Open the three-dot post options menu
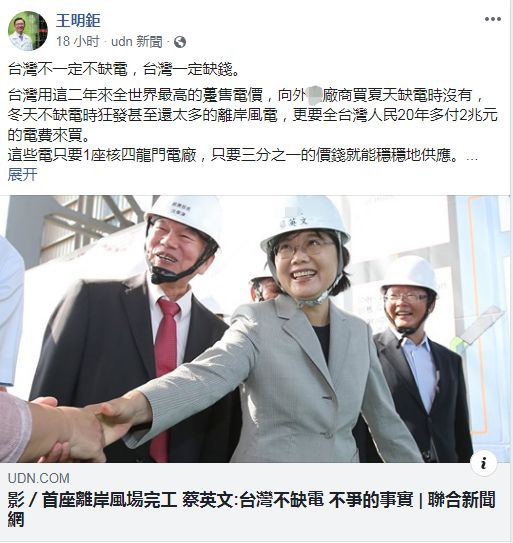 (x=493, y=19)
